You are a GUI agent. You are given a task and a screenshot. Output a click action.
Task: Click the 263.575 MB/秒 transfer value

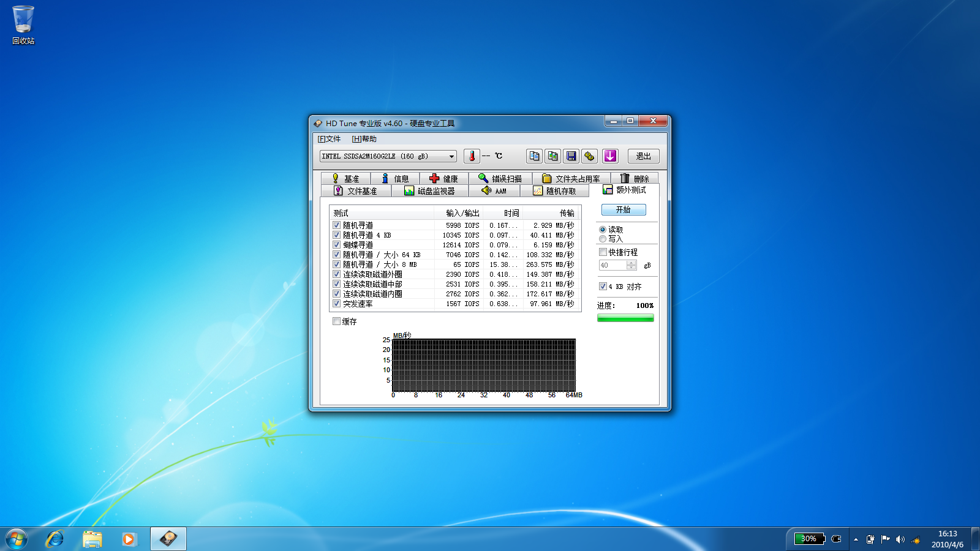click(x=550, y=264)
